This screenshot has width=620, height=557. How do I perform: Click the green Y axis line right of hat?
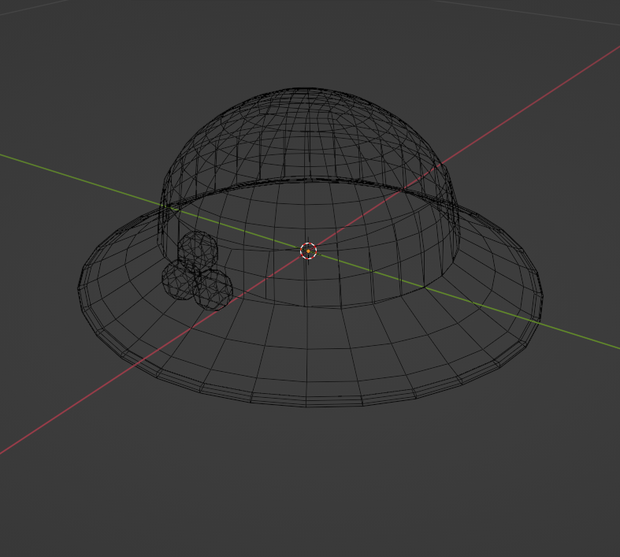tap(577, 336)
